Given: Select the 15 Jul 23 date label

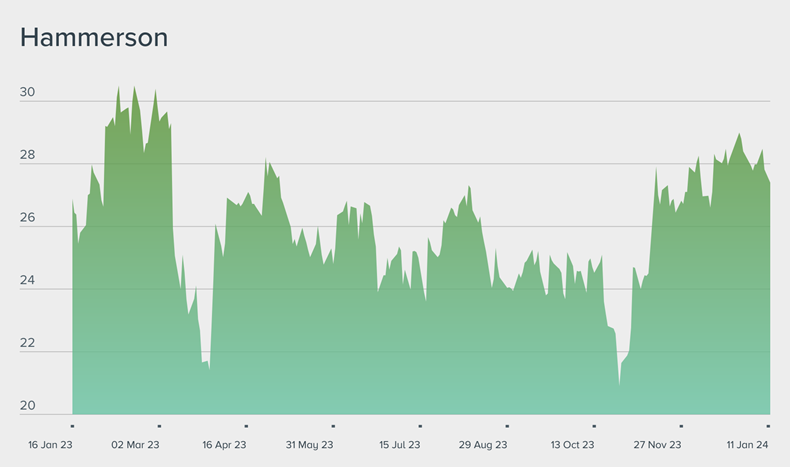Looking at the screenshot, I should (399, 445).
